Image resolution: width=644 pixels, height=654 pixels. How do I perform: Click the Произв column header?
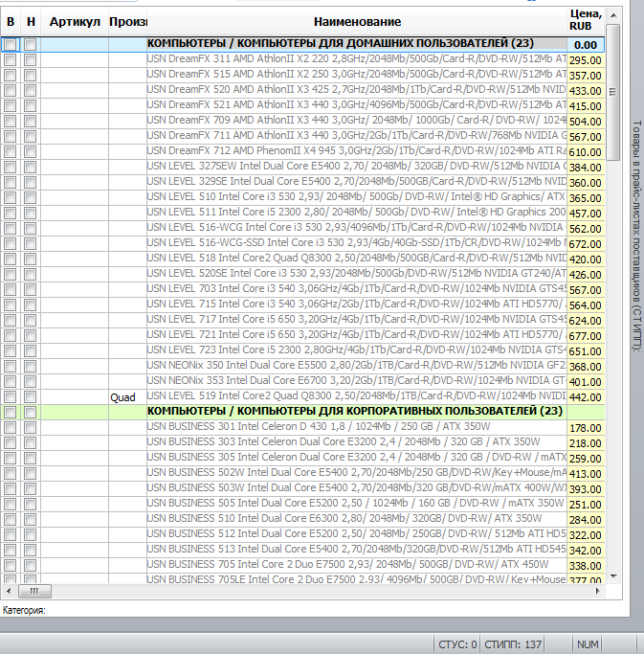pos(128,22)
